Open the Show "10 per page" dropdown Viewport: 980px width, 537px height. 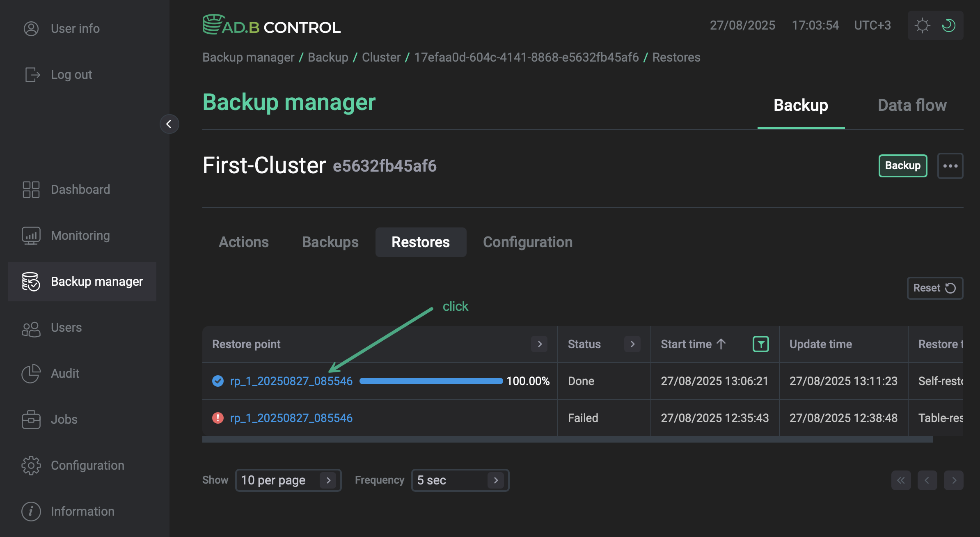(288, 480)
